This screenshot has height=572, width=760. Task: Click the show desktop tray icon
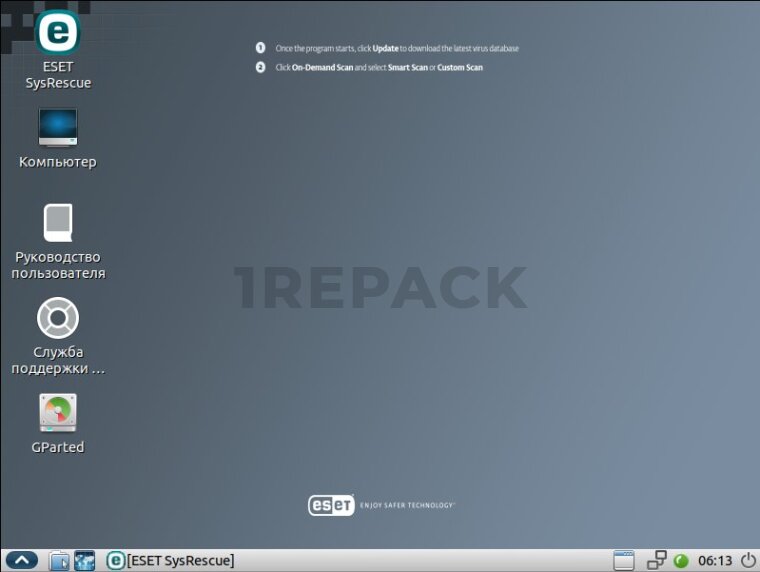coord(624,560)
